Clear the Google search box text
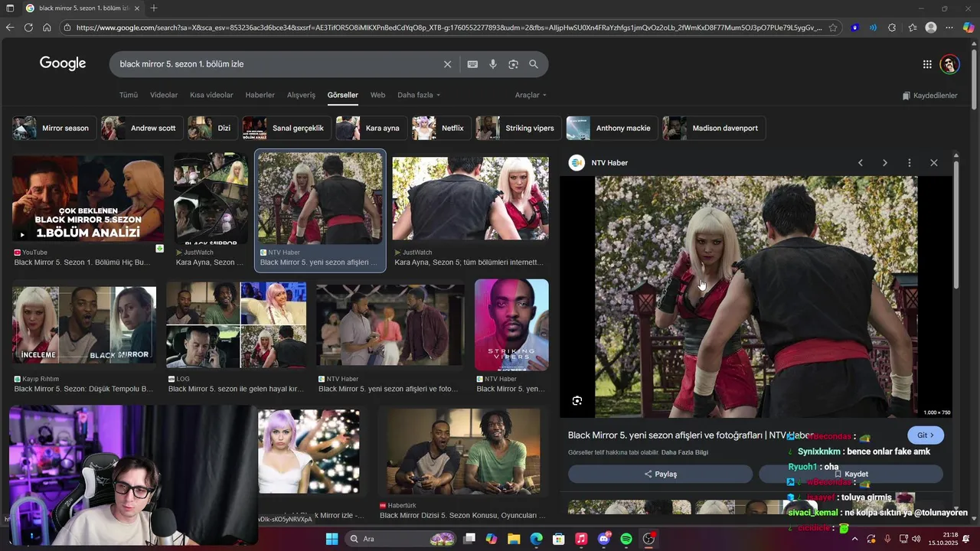980x551 pixels. click(448, 64)
